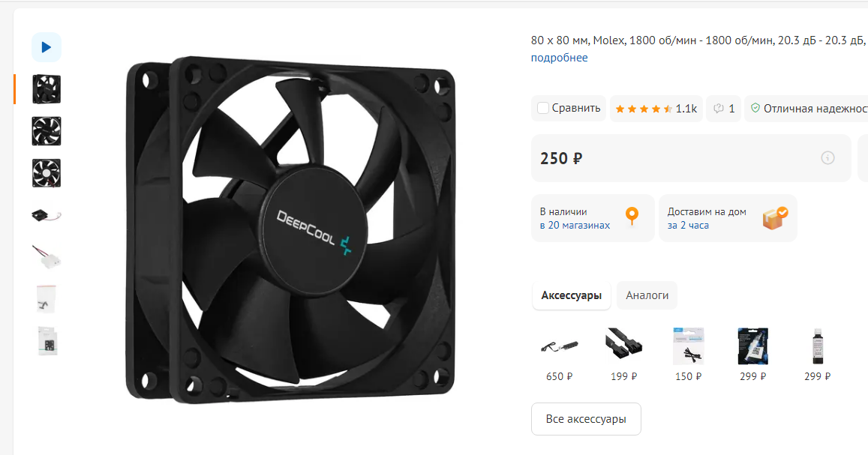Select the Аксессуары tab
Screen dimensions: 868x455
pyautogui.click(x=571, y=295)
